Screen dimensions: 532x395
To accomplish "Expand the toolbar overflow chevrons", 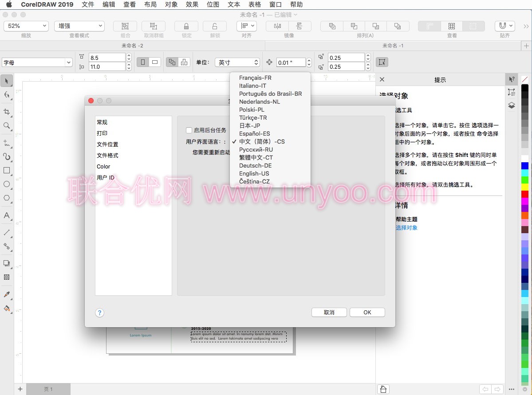I will pos(526,26).
